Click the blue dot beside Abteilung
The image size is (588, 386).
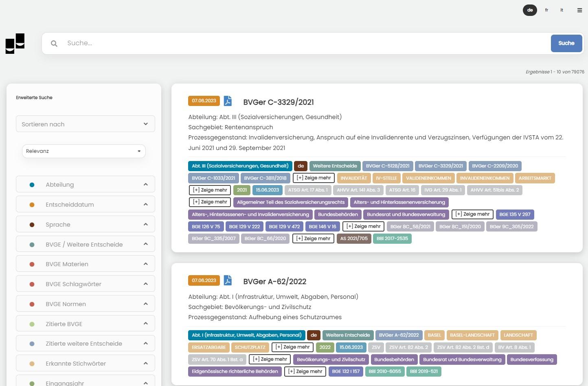[32, 185]
